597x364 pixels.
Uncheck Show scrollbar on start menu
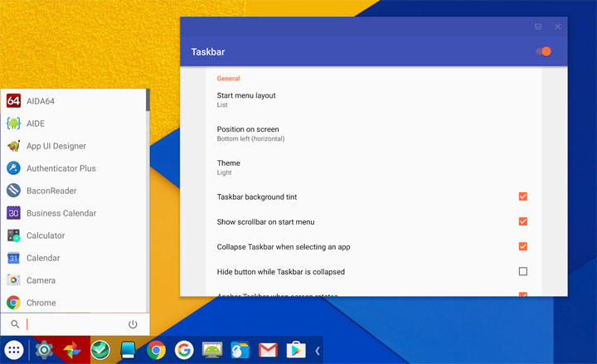tap(523, 221)
